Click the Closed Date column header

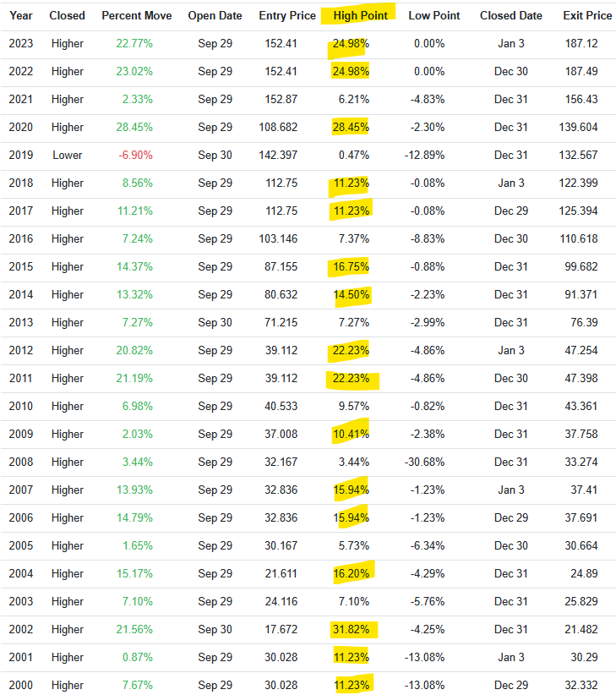511,15
